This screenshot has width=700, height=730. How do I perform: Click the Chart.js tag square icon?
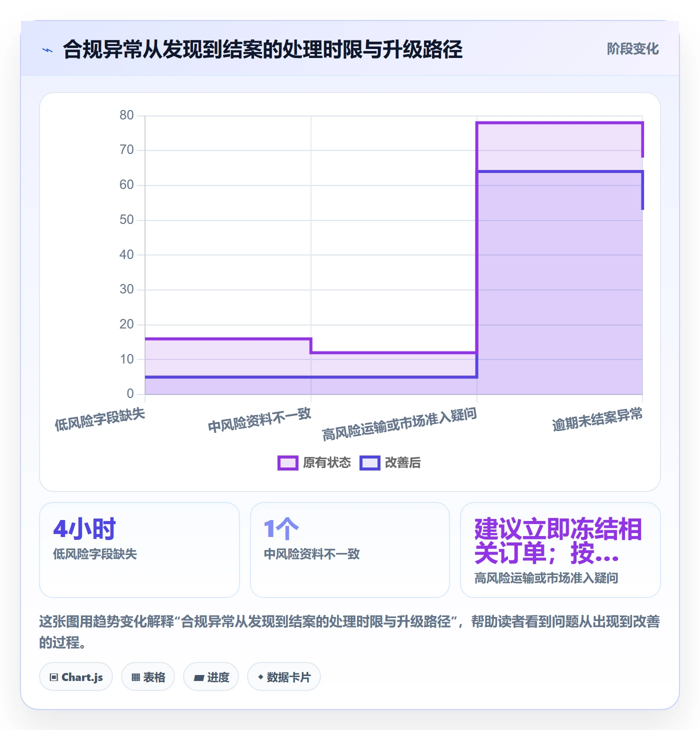click(x=54, y=677)
